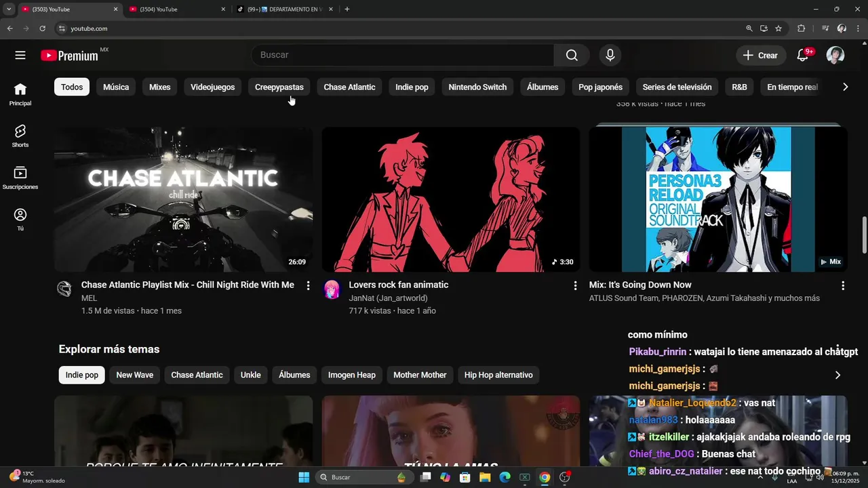Open weather widget on taskbar
Viewport: 868px width, 488px height.
pyautogui.click(x=37, y=477)
